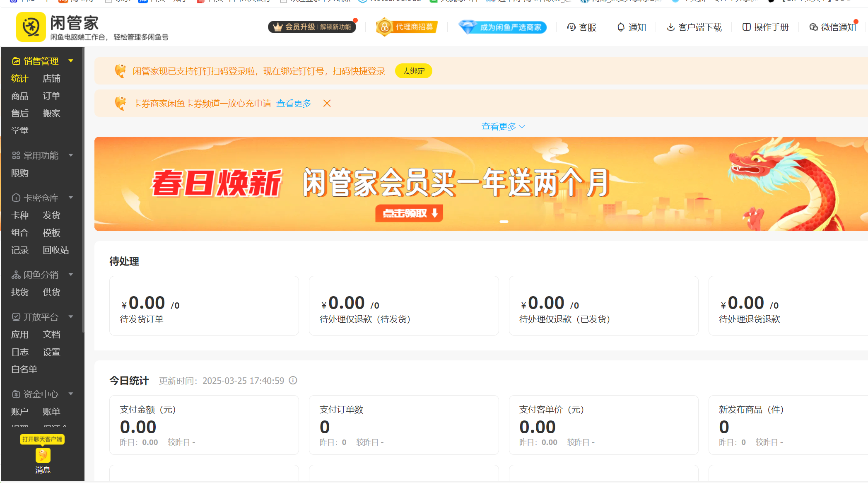Collapse the 卡密仓库 menu arrow
Viewport: 868px width, 483px height.
point(71,198)
